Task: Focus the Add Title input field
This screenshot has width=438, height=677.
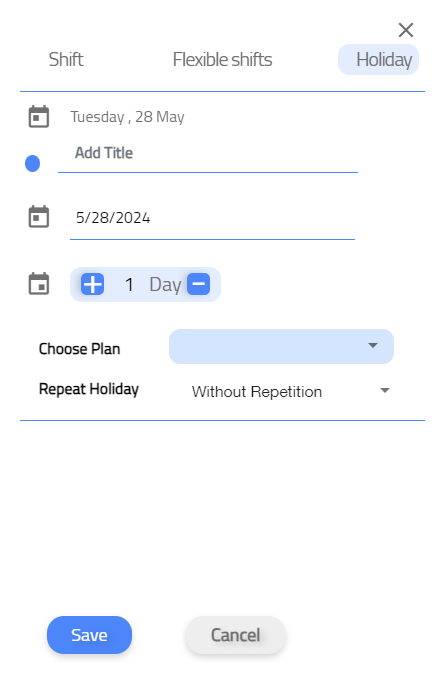Action: click(208, 154)
